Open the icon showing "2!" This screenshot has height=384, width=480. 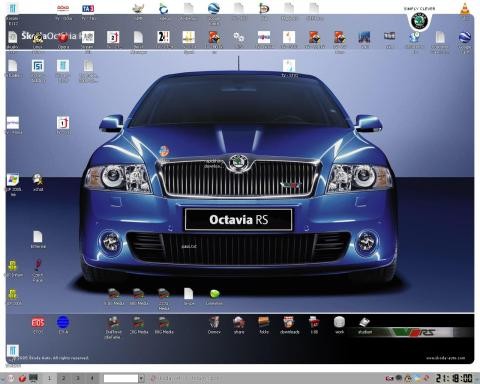point(163,37)
